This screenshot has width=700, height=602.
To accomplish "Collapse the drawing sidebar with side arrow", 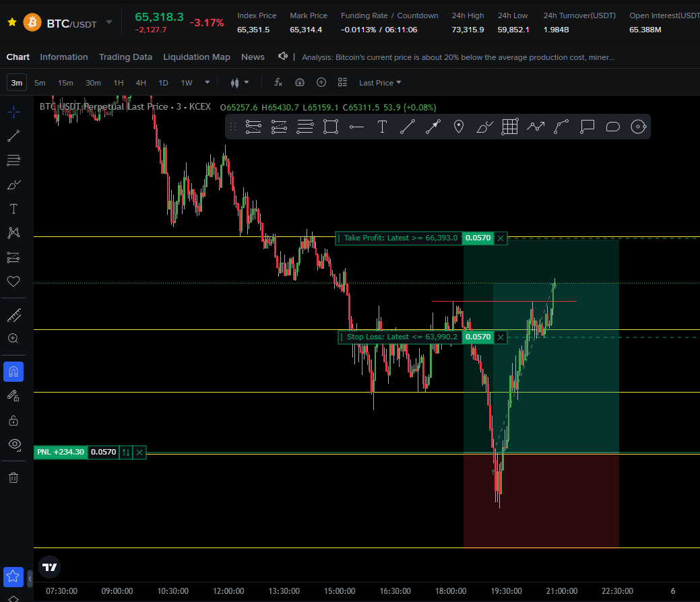I will point(30,579).
